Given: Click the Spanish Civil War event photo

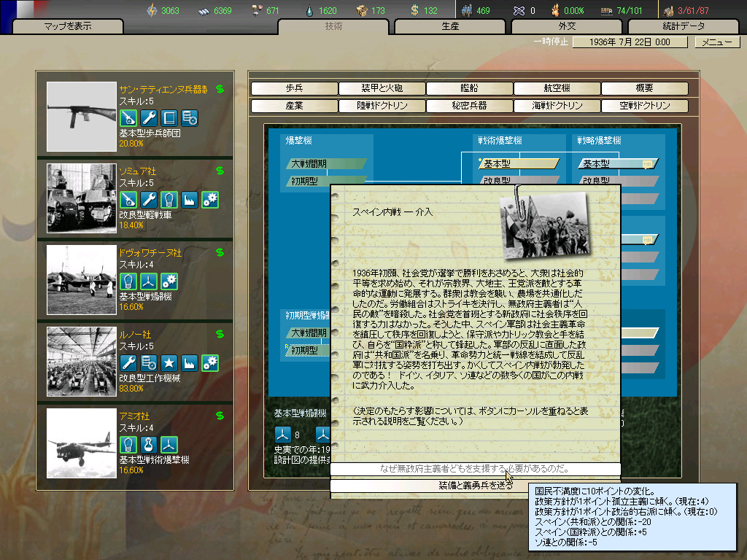Looking at the screenshot, I should click(x=544, y=225).
